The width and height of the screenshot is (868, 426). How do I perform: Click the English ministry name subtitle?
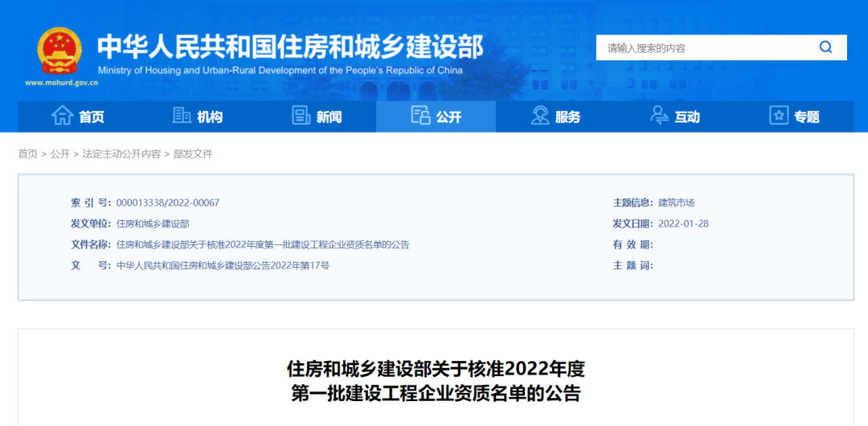280,71
